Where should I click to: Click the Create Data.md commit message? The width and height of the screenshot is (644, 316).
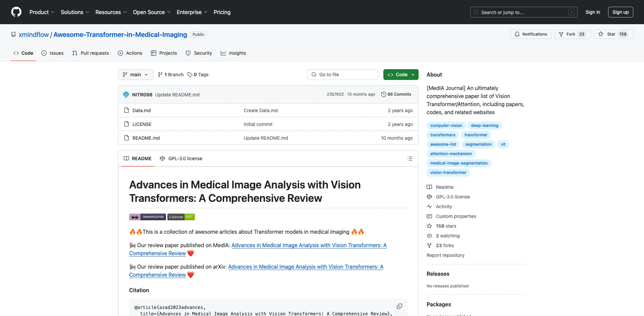tap(261, 110)
